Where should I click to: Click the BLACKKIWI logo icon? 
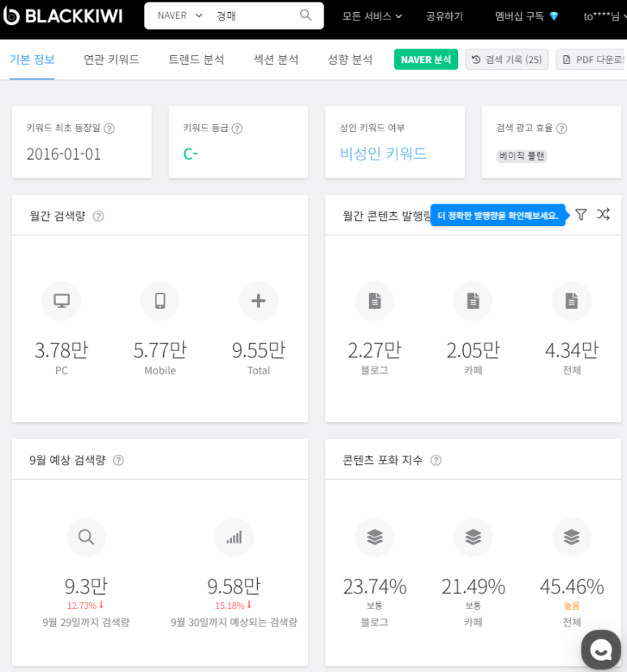point(12,15)
